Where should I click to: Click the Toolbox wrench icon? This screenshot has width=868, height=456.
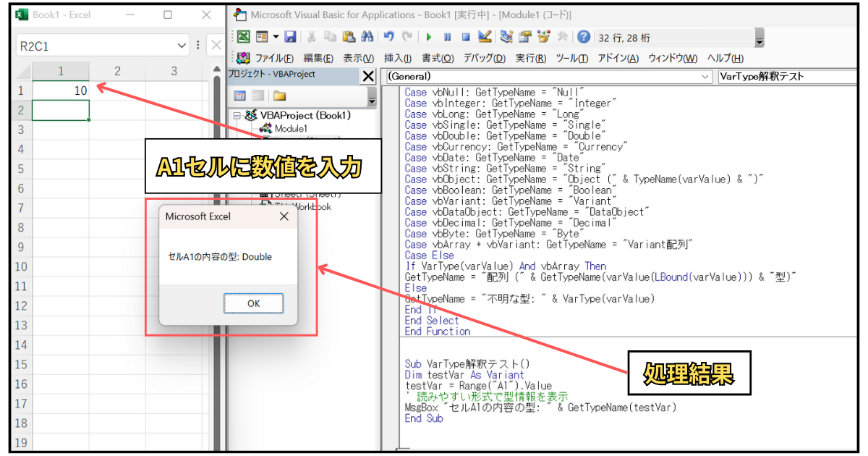point(562,36)
